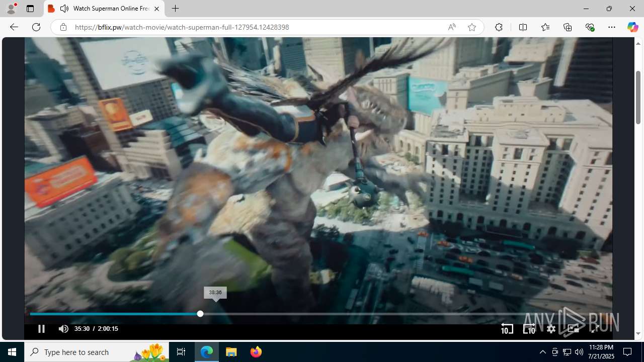Open the browser profile icon
Viewport: 644px width, 362px height.
point(11,9)
